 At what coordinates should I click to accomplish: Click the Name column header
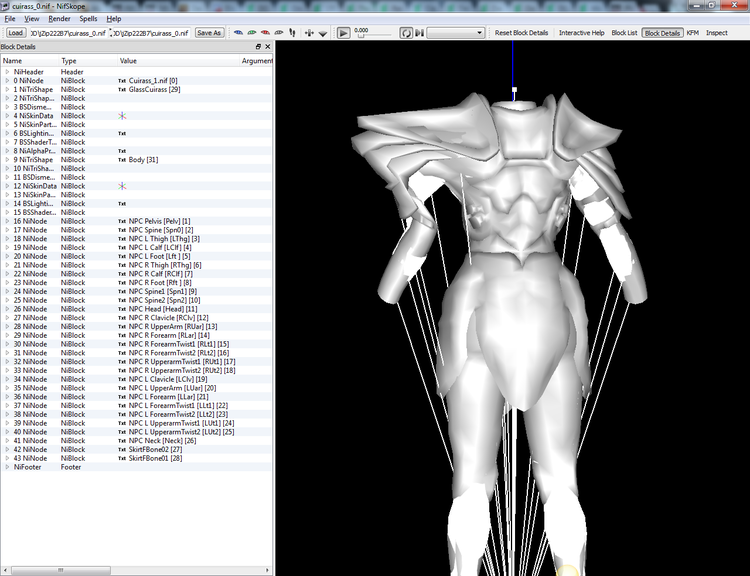(x=30, y=61)
